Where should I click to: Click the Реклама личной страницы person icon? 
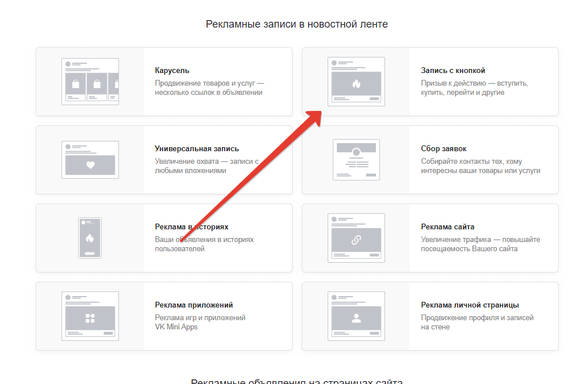coord(356,316)
